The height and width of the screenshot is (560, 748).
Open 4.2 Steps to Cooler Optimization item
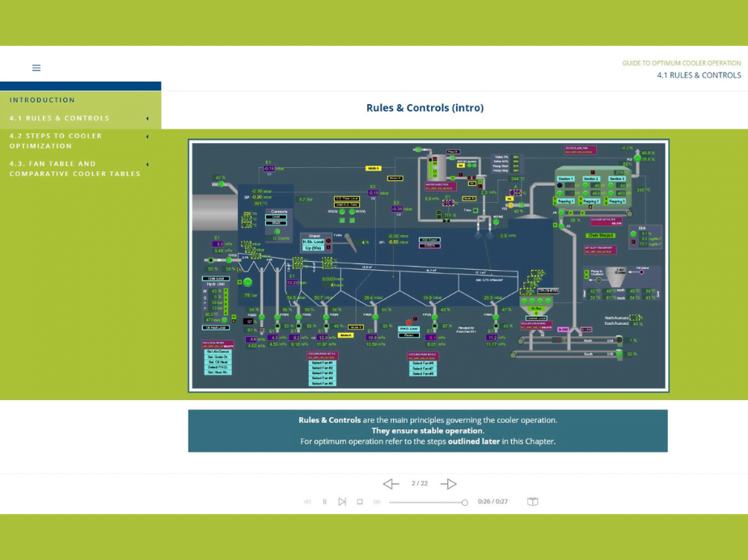56,141
